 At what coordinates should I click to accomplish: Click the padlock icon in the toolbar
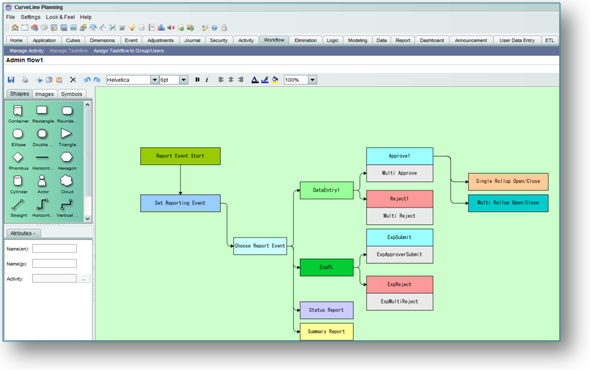(224, 27)
